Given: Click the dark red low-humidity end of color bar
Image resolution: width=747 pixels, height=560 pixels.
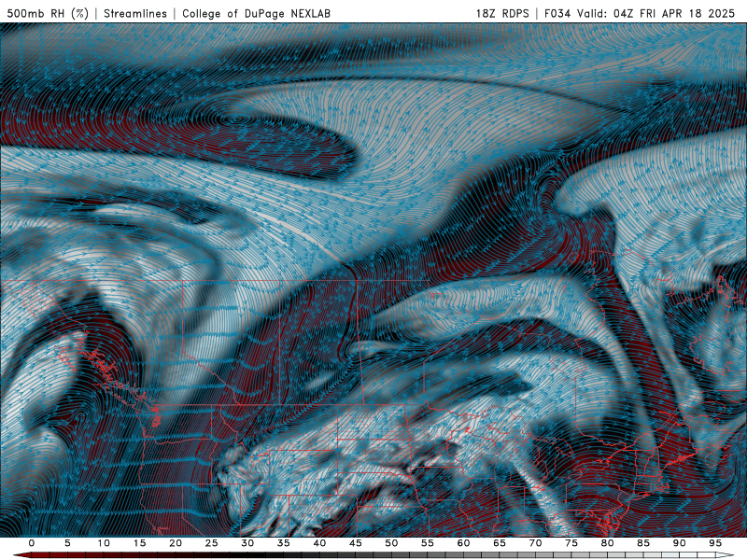Looking at the screenshot, I should coord(21,555).
